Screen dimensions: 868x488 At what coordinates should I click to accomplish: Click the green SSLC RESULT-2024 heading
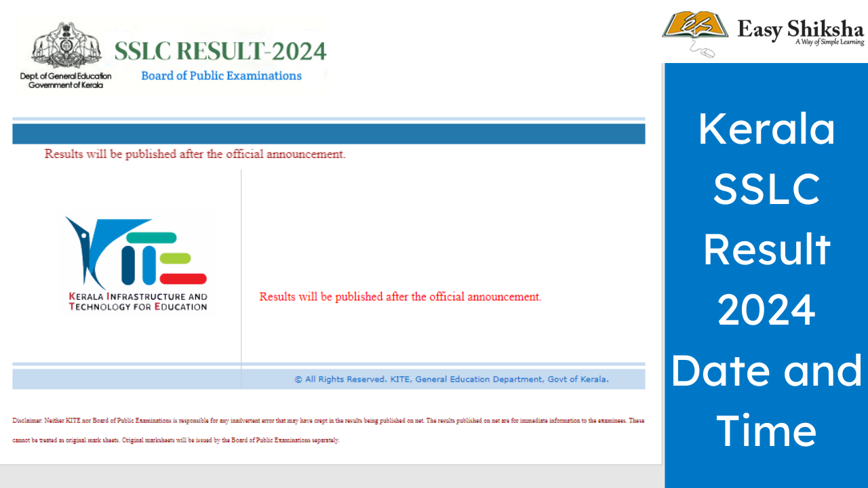[x=220, y=51]
